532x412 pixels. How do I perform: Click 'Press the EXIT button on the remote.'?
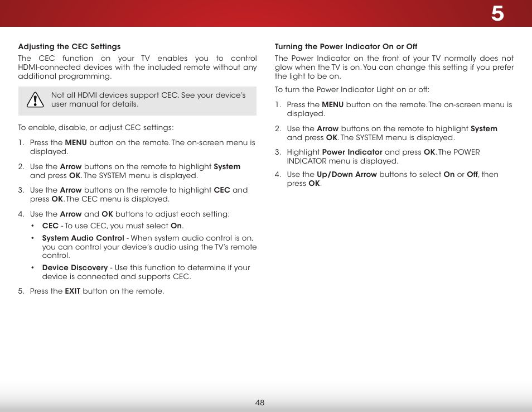click(x=97, y=291)
